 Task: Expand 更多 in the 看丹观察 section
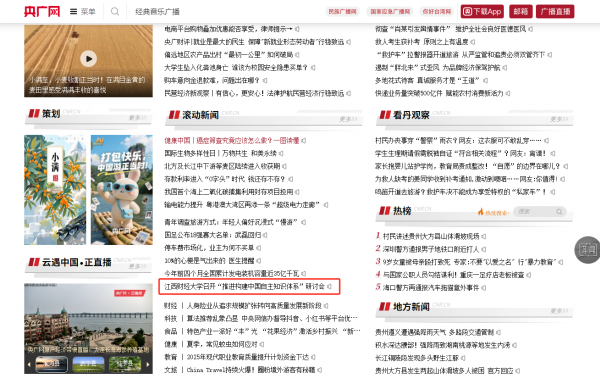(559, 119)
